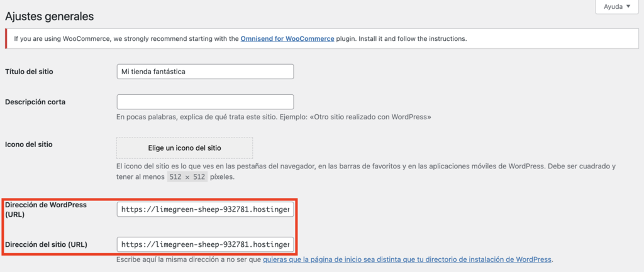Click inside the Dirección del sitio URL field
Viewport: 644px width, 272px height.
pos(205,244)
